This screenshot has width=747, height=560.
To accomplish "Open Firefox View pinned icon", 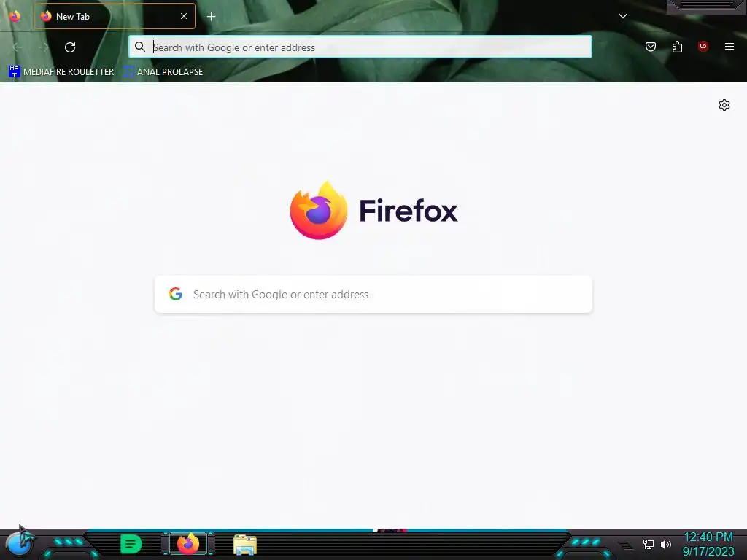I will point(15,16).
